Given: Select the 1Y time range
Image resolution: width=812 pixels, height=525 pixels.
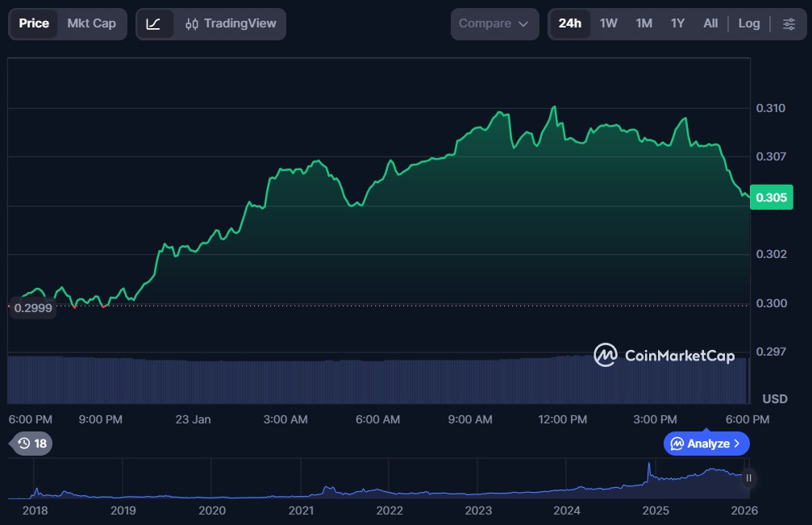Looking at the screenshot, I should [677, 23].
